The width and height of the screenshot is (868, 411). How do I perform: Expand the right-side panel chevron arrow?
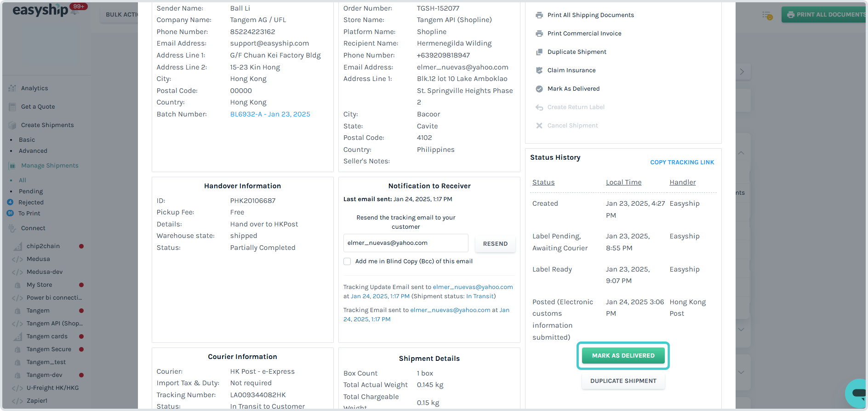click(x=742, y=72)
